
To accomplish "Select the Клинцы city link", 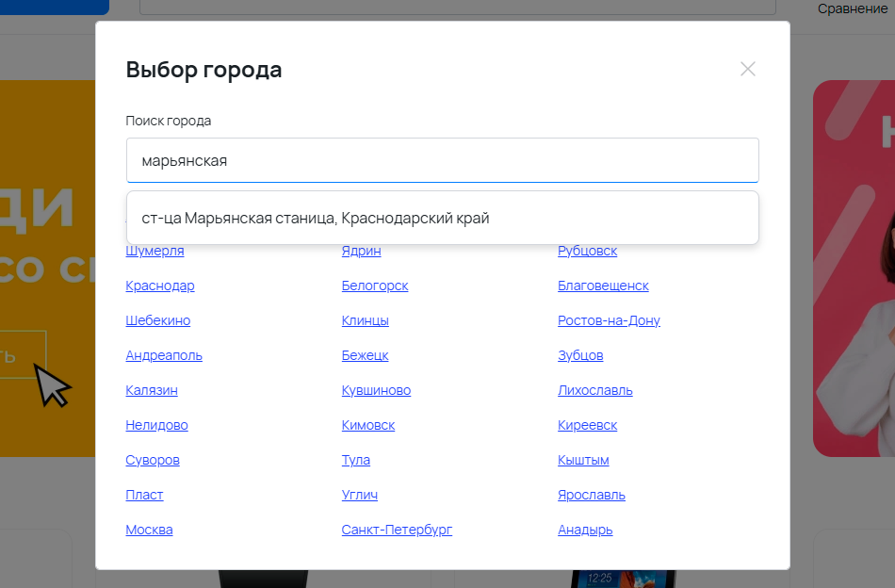I will point(366,320).
